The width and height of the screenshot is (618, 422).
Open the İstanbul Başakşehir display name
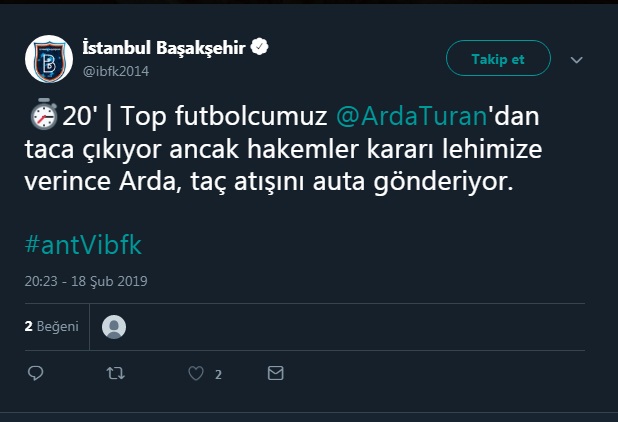[x=164, y=48]
